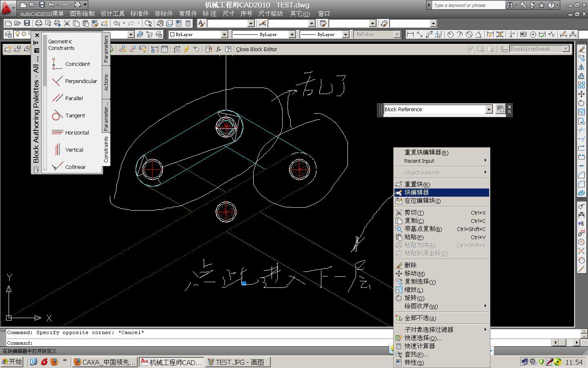Screen dimensions: 588x368
Task: Select the Linear dimension tool
Action: (410, 34)
